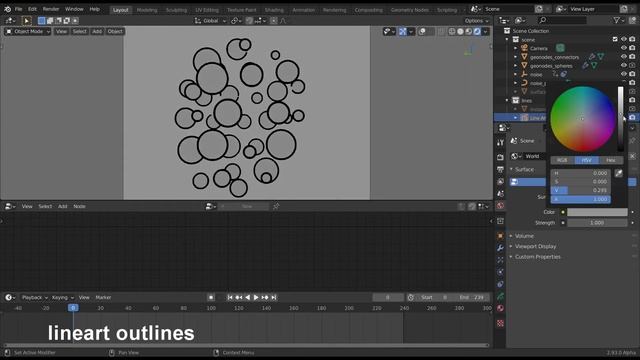Click the HSV color wheel
Image resolution: width=640 pixels, height=360 pixels.
(x=582, y=119)
